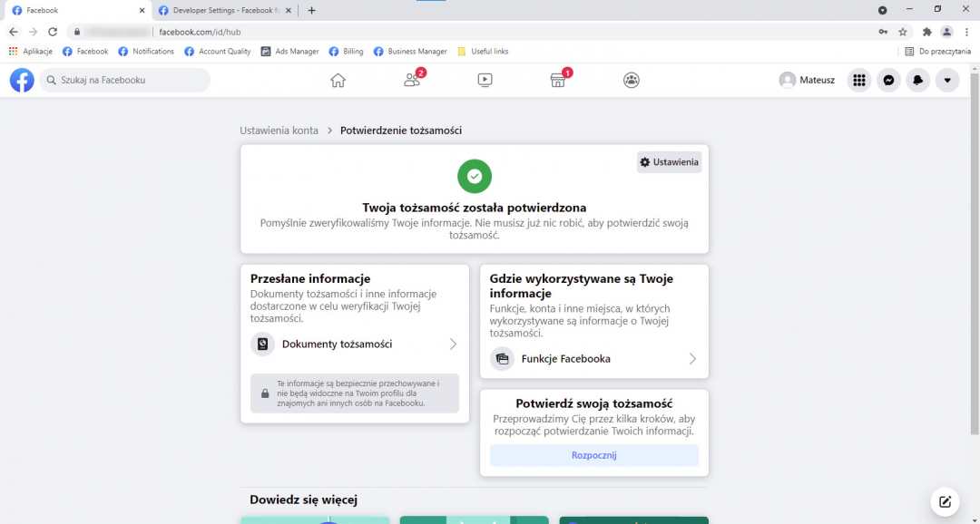Click the Szukaj na Facebooku search field
The width and height of the screenshot is (980, 524).
(x=127, y=80)
